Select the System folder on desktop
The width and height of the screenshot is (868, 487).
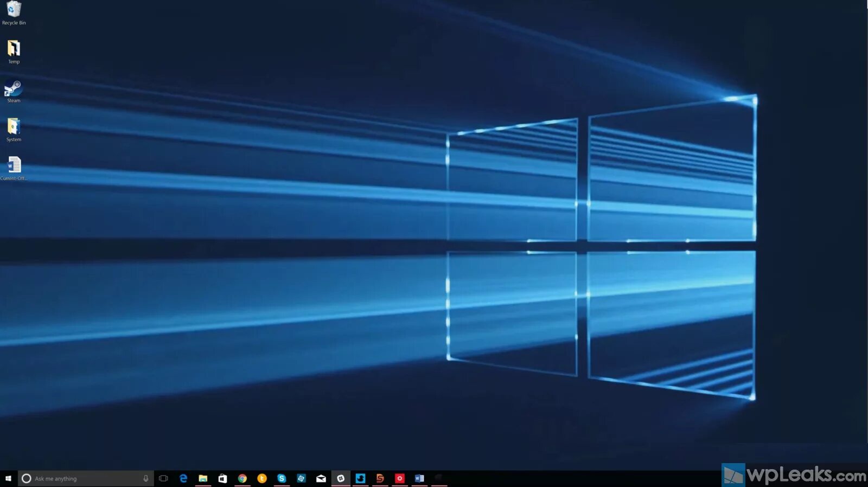(x=14, y=130)
